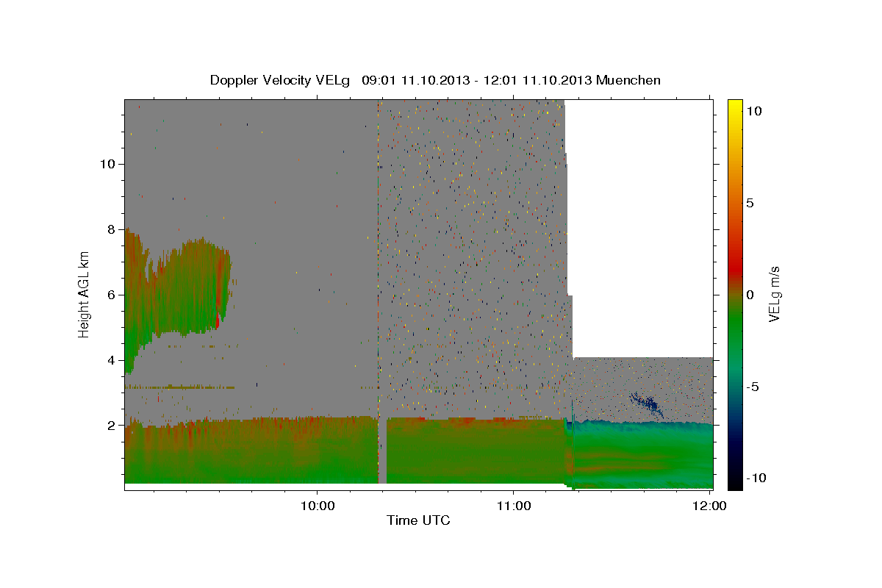Click the Height AGL km axis title
Image resolution: width=882 pixels, height=588 pixels.
[x=85, y=294]
